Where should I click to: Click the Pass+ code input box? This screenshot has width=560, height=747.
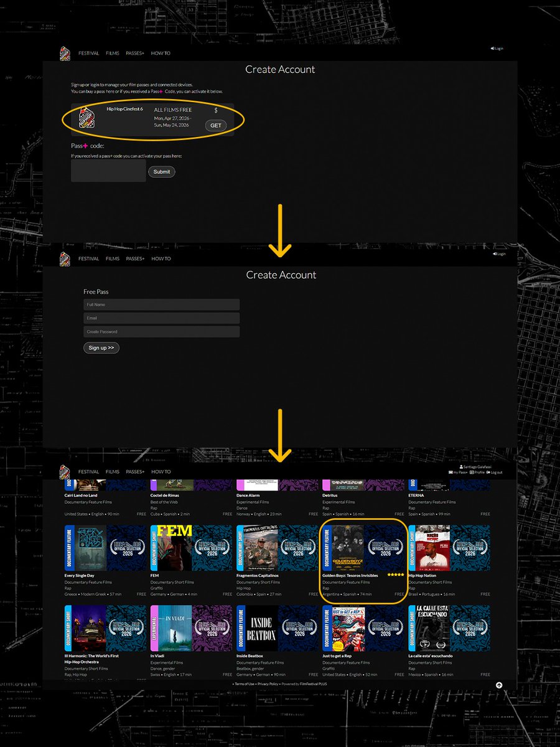108,171
